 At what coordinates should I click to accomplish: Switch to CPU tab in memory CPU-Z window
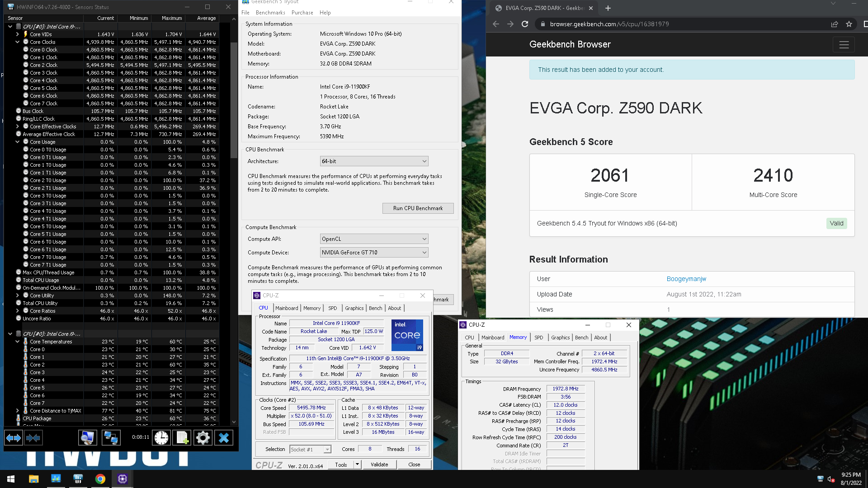point(470,338)
